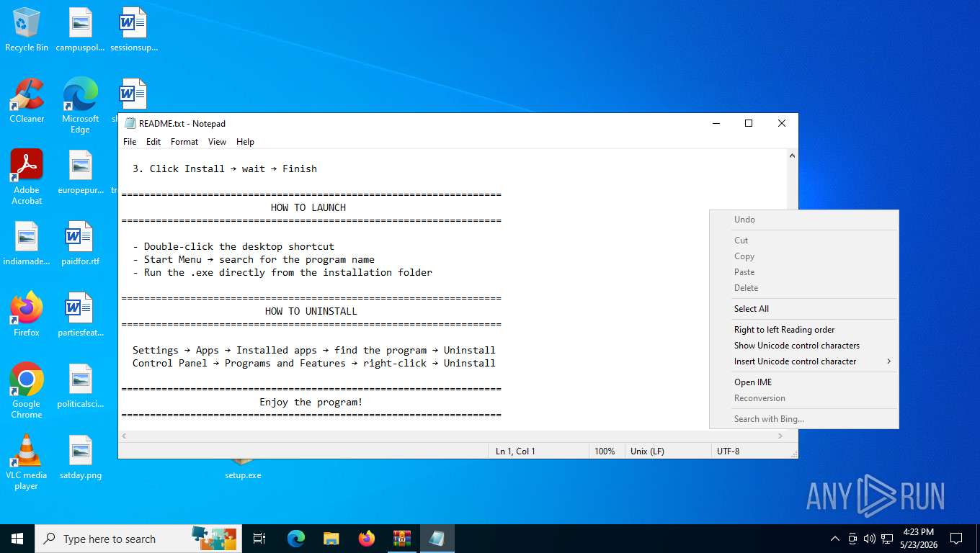980x553 pixels.
Task: Open the volume control in system tray
Action: [869, 539]
